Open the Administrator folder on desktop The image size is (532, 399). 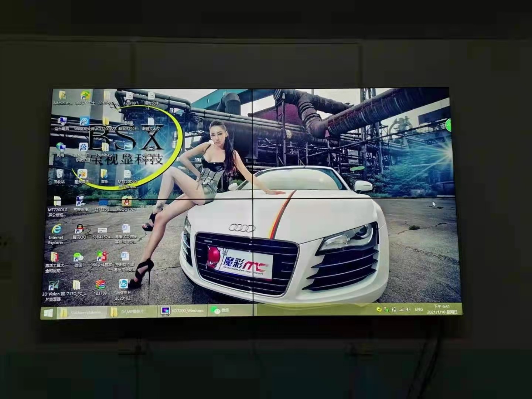(62, 96)
